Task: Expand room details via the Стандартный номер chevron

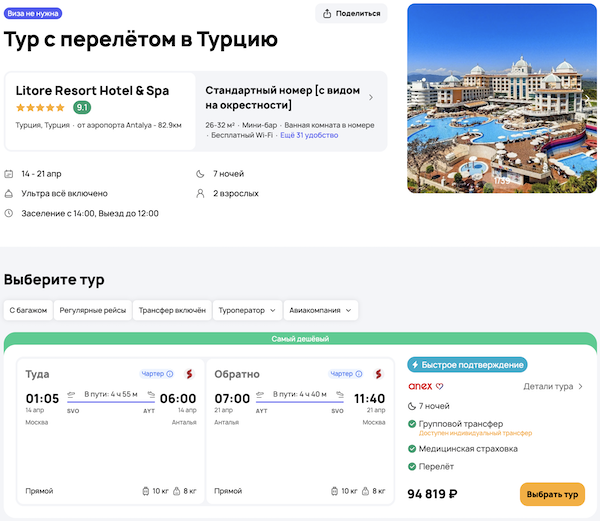Action: click(371, 98)
